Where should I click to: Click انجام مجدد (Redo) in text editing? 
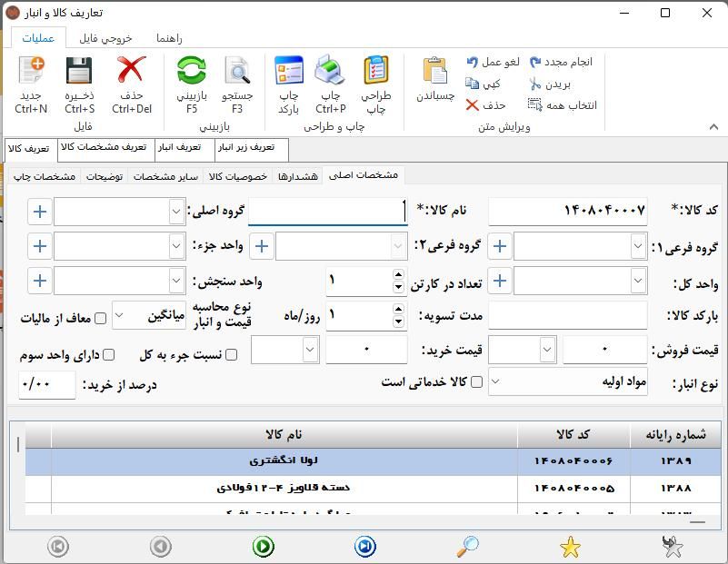561,62
